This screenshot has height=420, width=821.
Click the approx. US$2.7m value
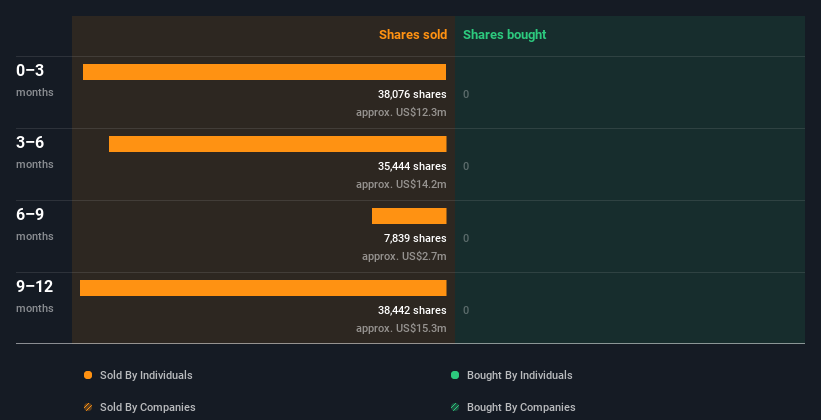pos(404,256)
